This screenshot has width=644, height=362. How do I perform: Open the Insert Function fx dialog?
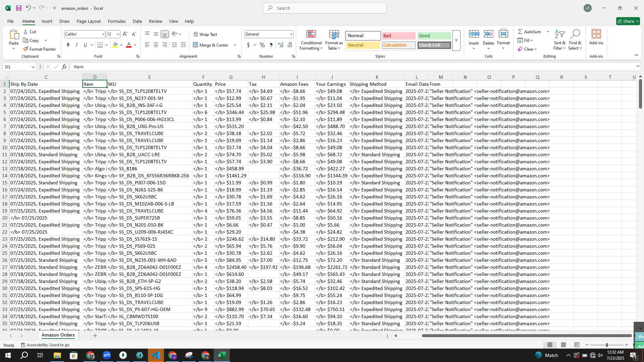[x=64, y=67]
